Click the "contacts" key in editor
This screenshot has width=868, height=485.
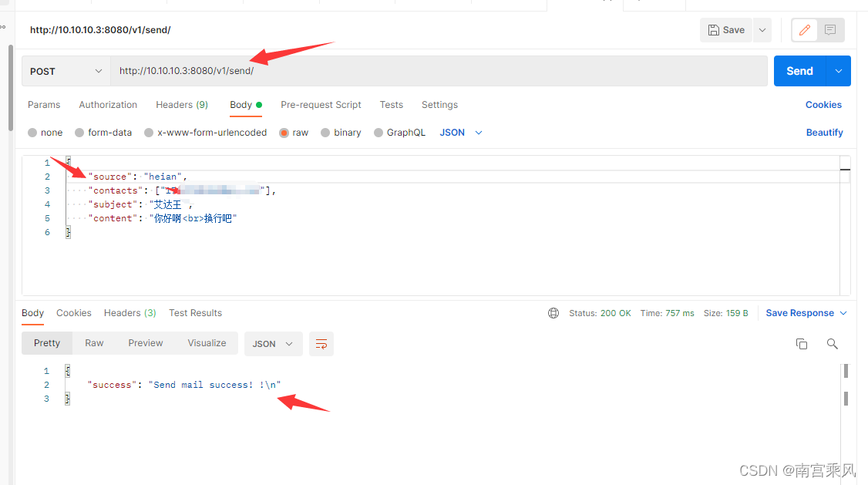116,190
